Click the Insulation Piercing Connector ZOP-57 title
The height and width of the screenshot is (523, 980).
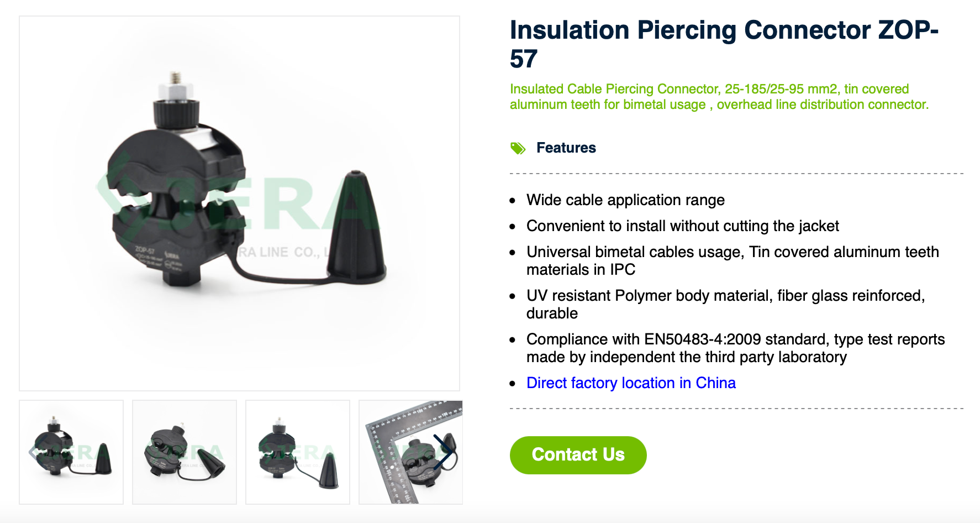pyautogui.click(x=724, y=44)
